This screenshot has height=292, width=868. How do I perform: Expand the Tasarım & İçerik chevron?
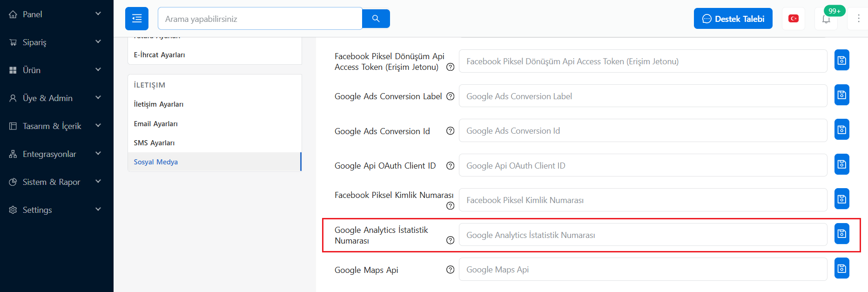pyautogui.click(x=98, y=125)
